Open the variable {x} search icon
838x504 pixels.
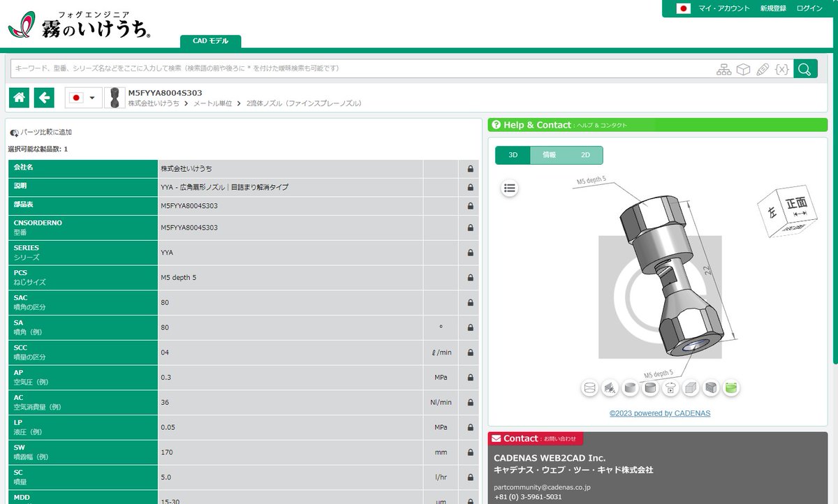[x=781, y=69]
